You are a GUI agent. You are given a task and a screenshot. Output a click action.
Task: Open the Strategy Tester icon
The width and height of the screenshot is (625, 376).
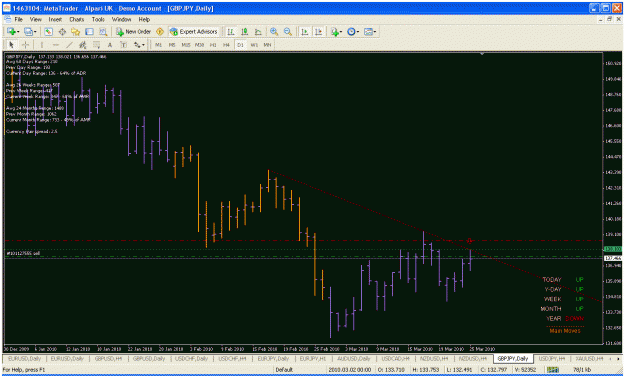click(x=103, y=31)
